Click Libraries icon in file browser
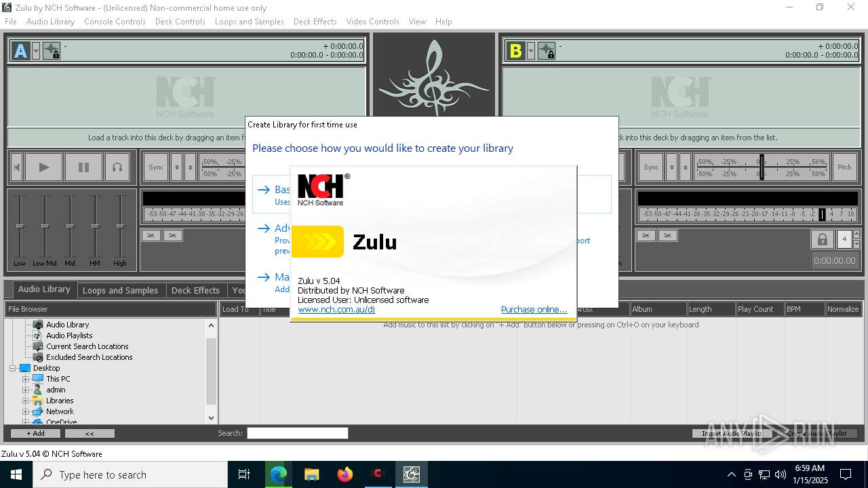Image resolution: width=868 pixels, height=488 pixels. point(38,401)
